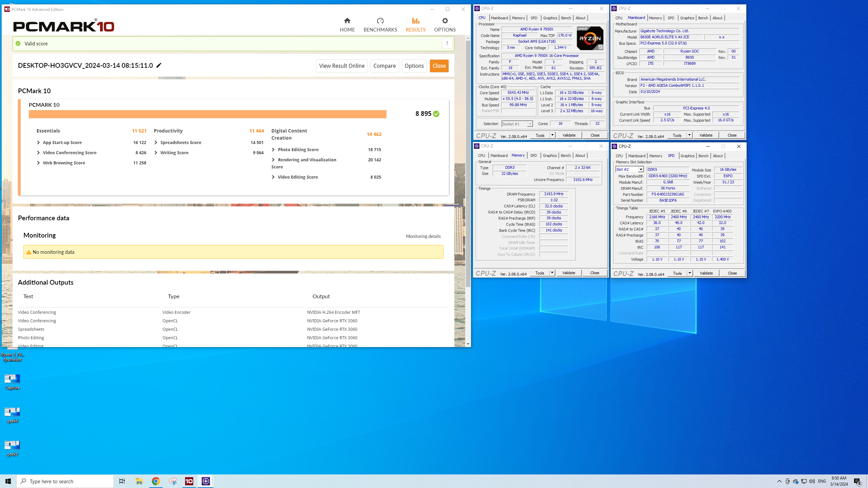Open Monitoring details link
This screenshot has width=868, height=488.
[423, 236]
